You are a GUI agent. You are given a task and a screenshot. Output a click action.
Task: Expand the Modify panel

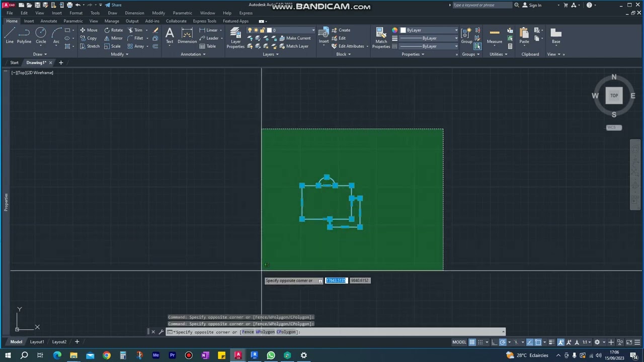[119, 54]
